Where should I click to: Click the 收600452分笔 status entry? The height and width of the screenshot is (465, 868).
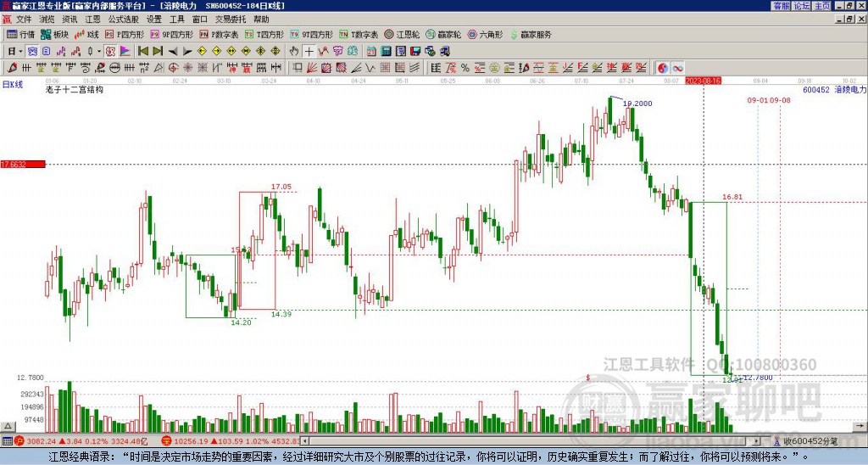tap(807, 441)
